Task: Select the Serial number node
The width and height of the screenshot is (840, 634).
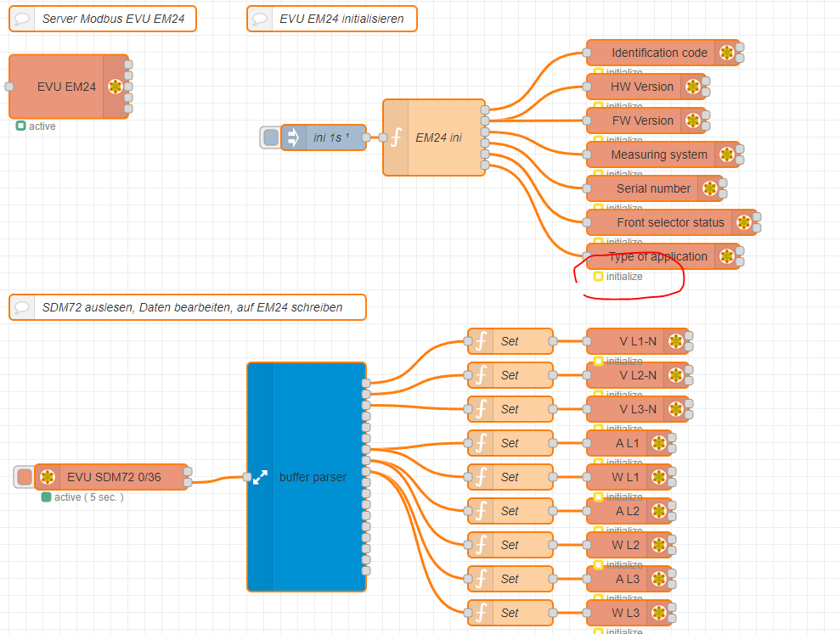Action: (655, 188)
